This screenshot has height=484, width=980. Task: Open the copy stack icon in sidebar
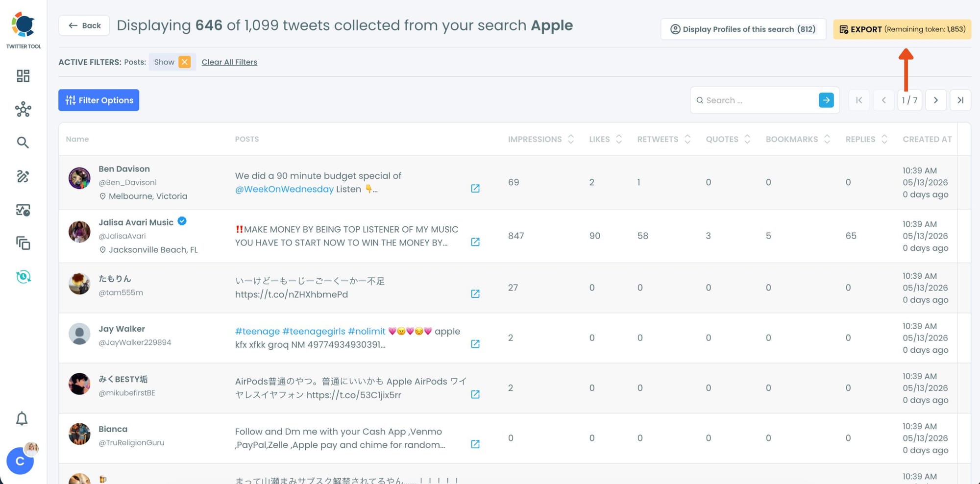click(x=23, y=243)
